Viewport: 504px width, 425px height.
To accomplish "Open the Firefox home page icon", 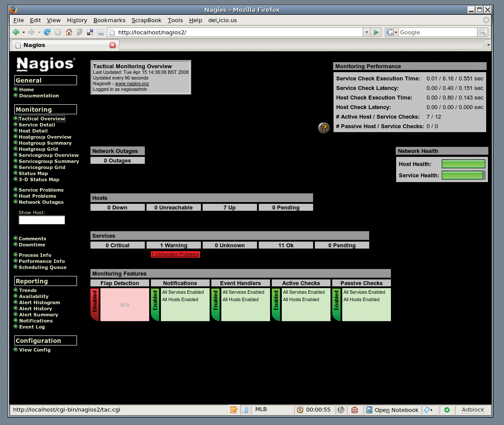I will coord(69,32).
